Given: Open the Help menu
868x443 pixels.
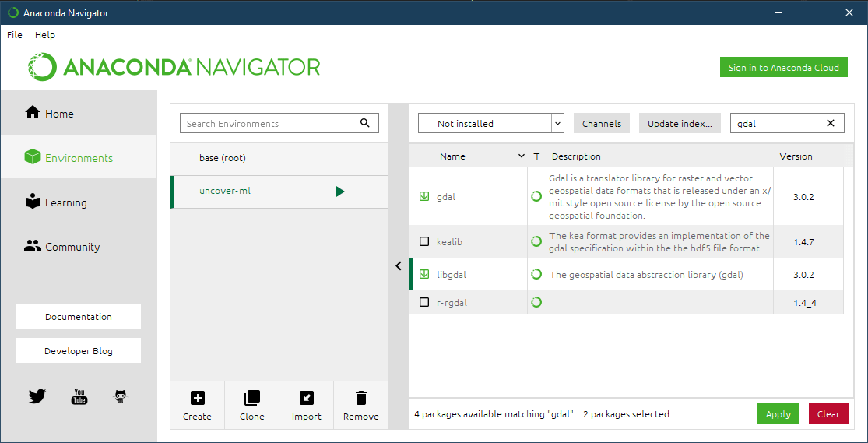Looking at the screenshot, I should pos(45,35).
